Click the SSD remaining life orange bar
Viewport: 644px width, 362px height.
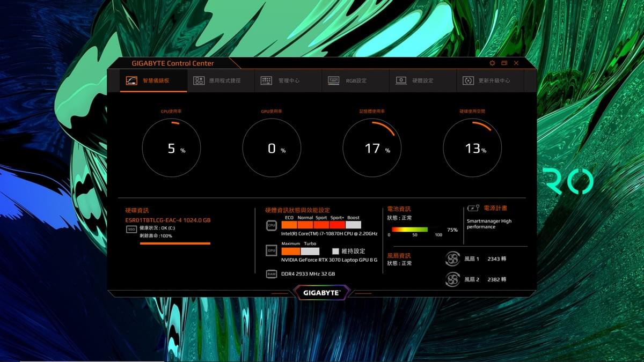[175, 243]
